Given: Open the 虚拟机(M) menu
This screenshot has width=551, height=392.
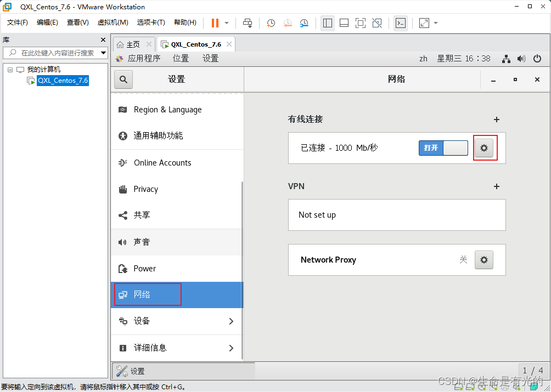Looking at the screenshot, I should click(x=113, y=22).
